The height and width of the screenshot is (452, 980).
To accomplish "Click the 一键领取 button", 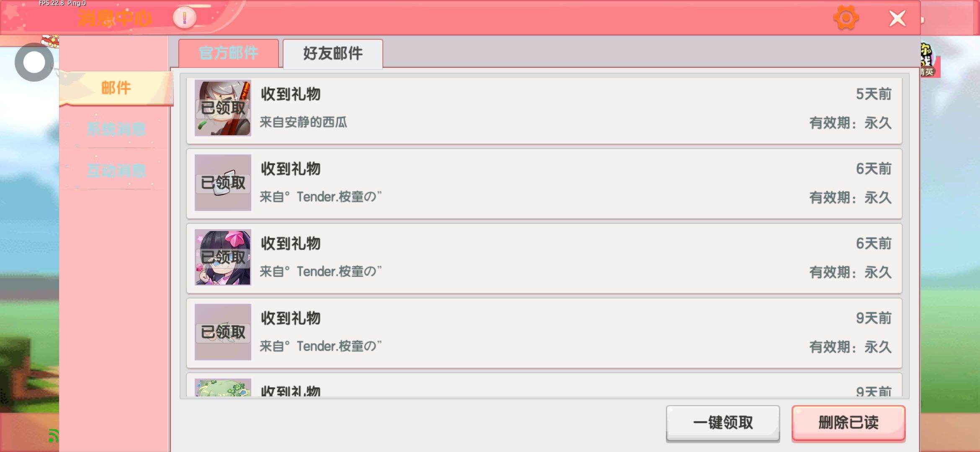I will [x=723, y=423].
